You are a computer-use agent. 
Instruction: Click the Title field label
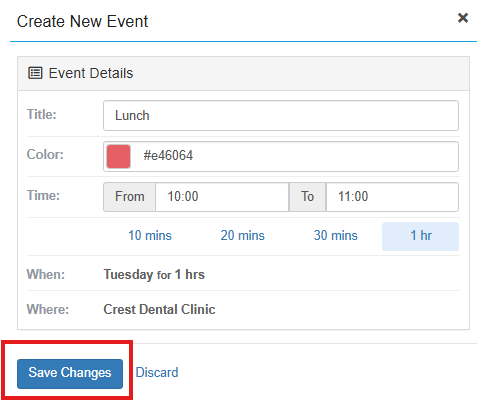(x=42, y=114)
